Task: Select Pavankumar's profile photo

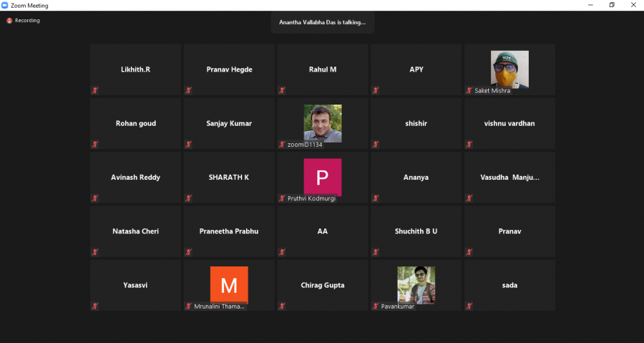Action: pyautogui.click(x=416, y=285)
